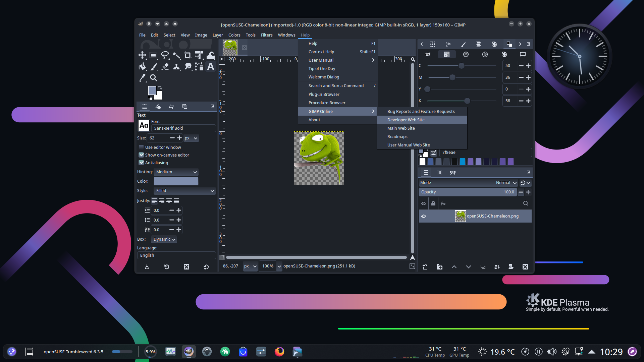Image resolution: width=644 pixels, height=362 pixels.
Task: Create a new layer button
Action: pyautogui.click(x=425, y=267)
